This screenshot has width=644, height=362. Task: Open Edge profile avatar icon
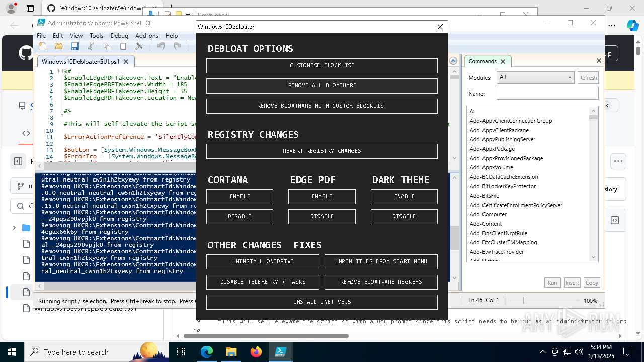tap(12, 8)
